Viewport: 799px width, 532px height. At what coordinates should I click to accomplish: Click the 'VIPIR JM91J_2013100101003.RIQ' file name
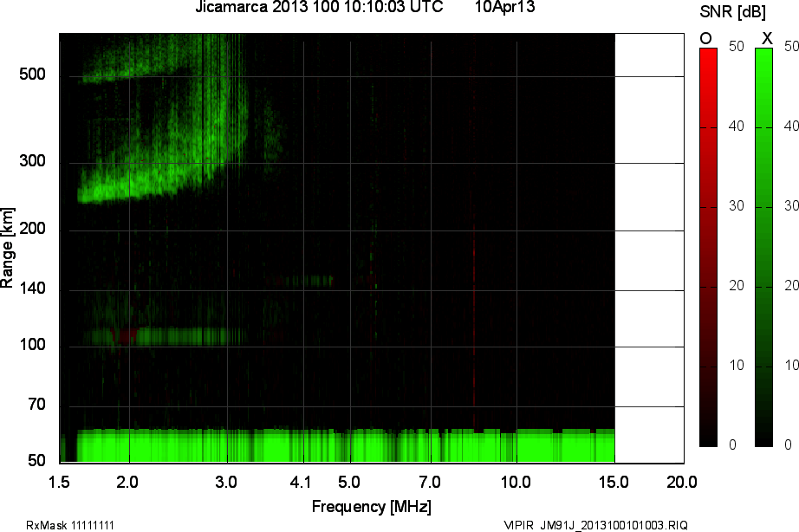pyautogui.click(x=595, y=525)
